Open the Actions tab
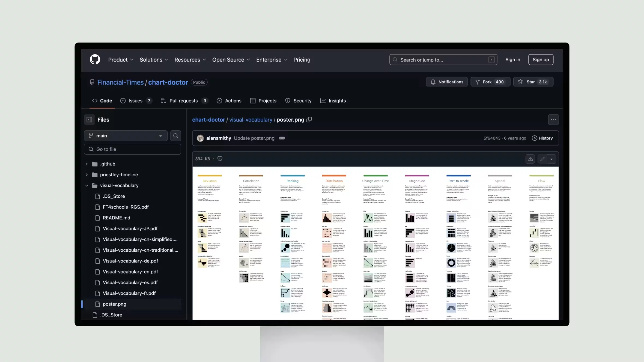Screen dimensions: 644x362 [x=229, y=101]
